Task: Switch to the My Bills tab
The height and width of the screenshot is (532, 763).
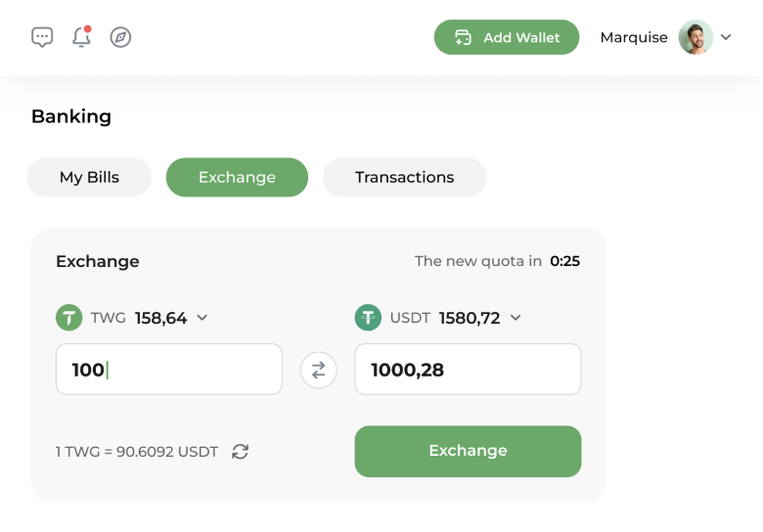Action: click(x=89, y=177)
